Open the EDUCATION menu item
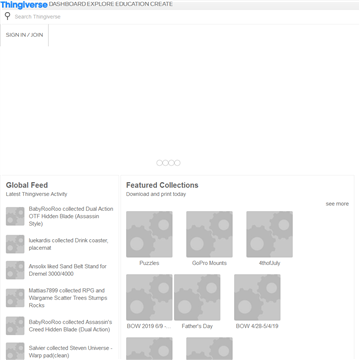Image resolution: width=360 pixels, height=360 pixels. (132, 4)
